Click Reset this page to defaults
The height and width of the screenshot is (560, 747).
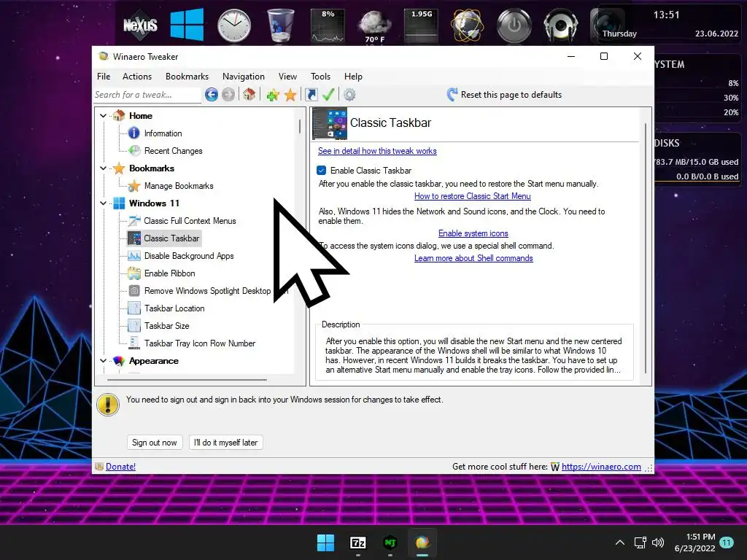tap(504, 95)
